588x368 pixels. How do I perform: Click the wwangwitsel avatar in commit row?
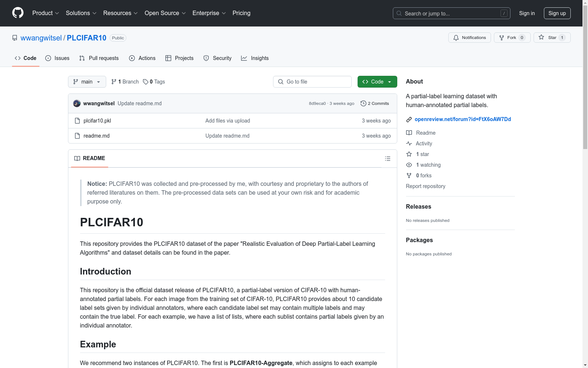77,103
